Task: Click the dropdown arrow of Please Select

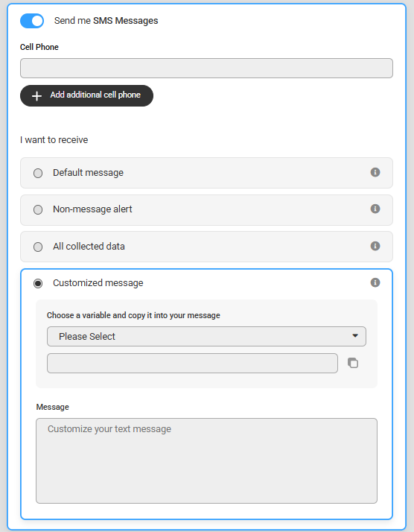Action: [355, 336]
